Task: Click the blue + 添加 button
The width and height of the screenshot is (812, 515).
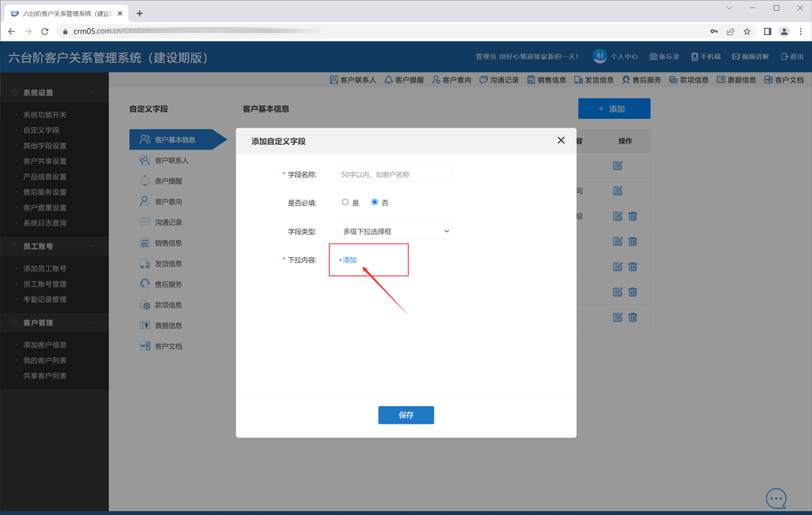Action: click(614, 109)
